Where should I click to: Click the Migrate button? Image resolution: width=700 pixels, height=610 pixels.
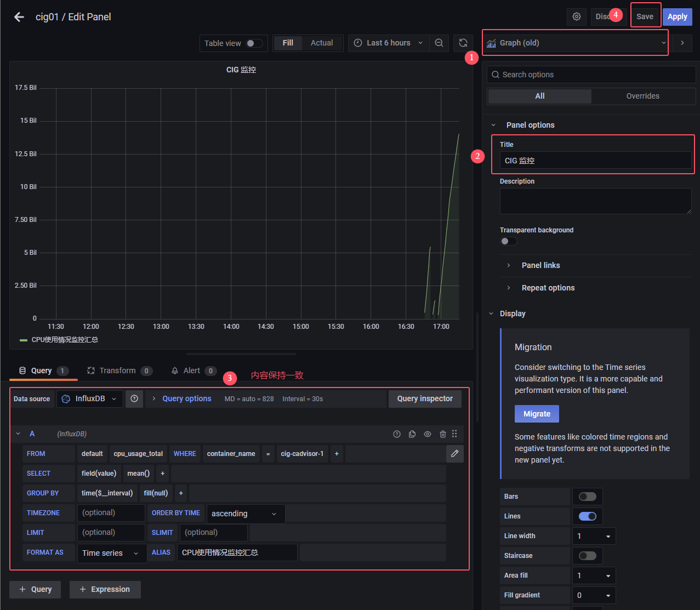point(537,414)
